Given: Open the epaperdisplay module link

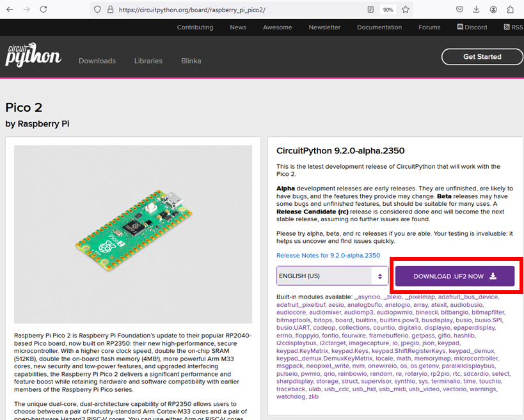Looking at the screenshot, I should [x=474, y=327].
